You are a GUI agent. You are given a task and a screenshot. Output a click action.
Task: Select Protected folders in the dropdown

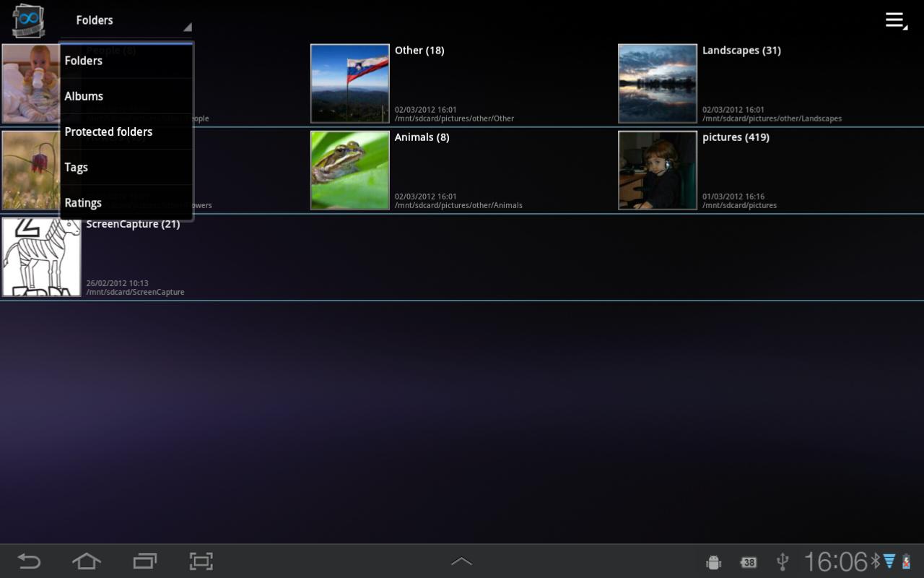(126, 131)
